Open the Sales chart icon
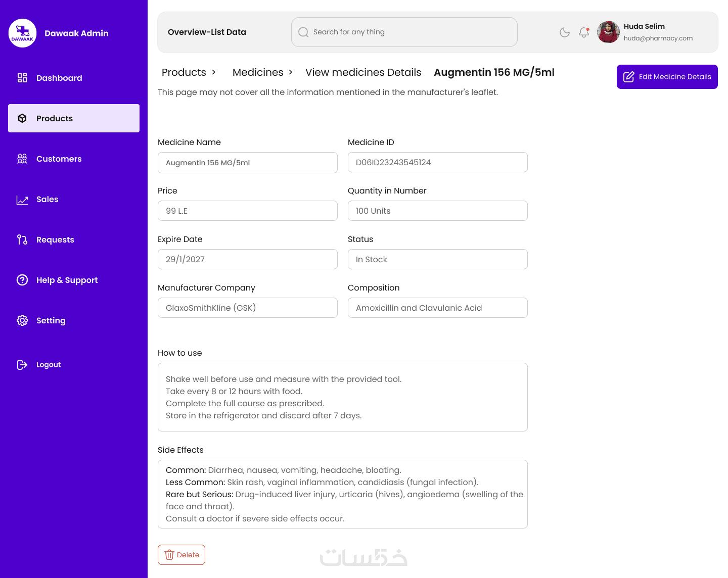The width and height of the screenshot is (728, 578). (x=22, y=200)
